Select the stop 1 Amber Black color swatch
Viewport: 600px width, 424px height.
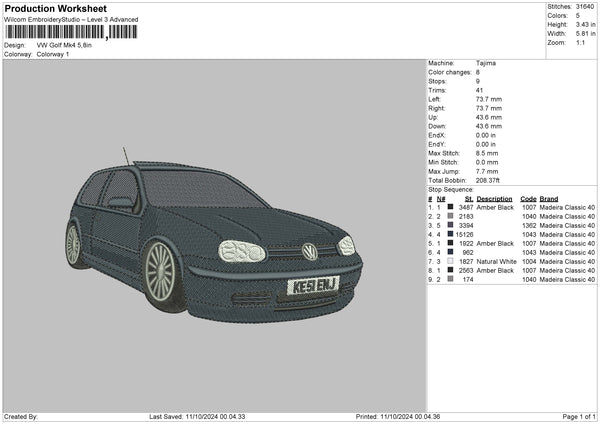[451, 206]
